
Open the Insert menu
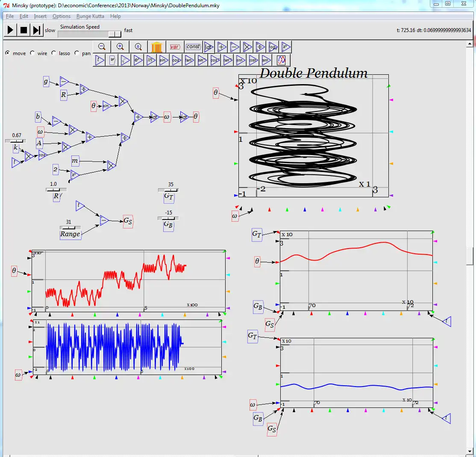(x=40, y=16)
